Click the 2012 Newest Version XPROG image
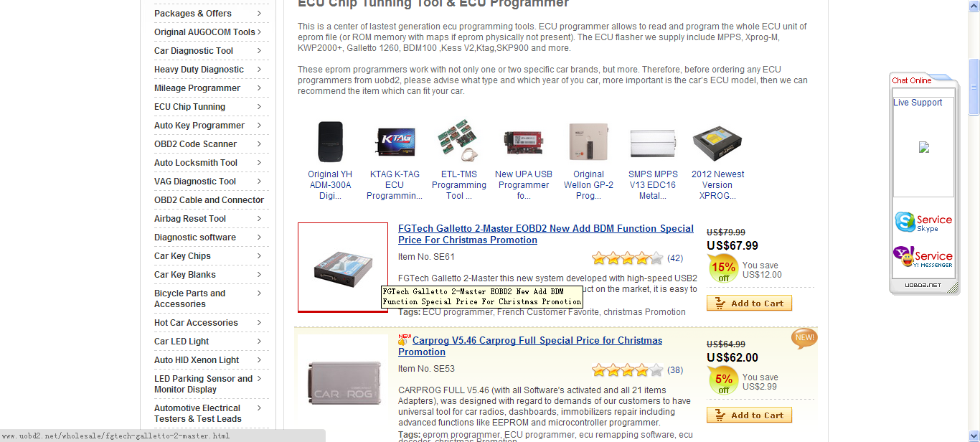The image size is (980, 442). click(717, 143)
